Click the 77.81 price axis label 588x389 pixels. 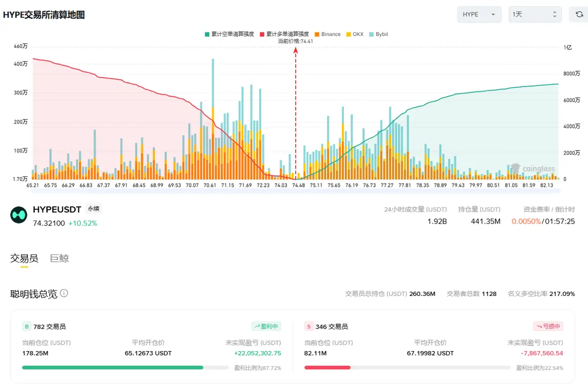[404, 185]
